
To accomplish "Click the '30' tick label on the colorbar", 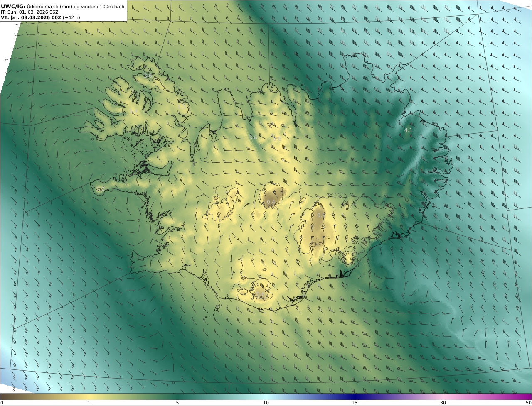I will 443,403.
